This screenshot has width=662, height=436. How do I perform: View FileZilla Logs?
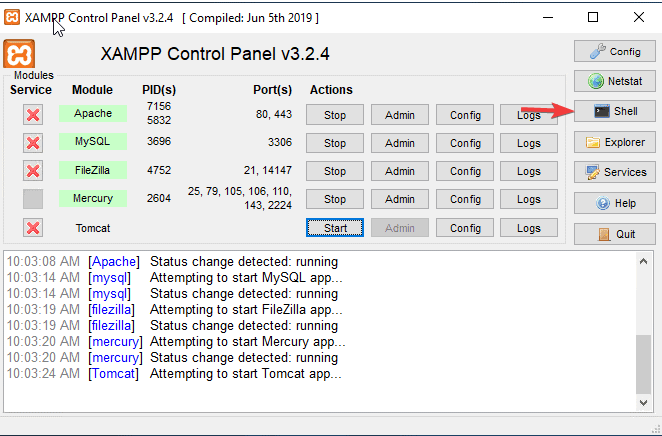(529, 171)
